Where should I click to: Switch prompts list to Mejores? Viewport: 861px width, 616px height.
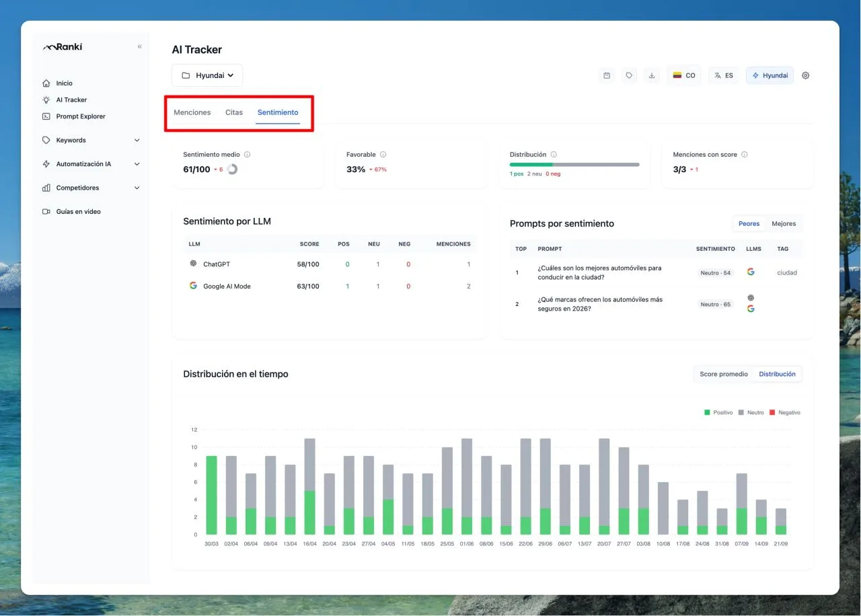tap(784, 224)
